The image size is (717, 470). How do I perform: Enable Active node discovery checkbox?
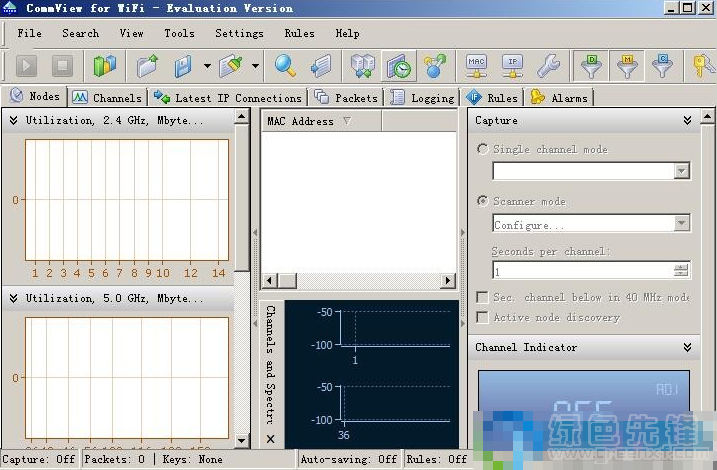click(483, 317)
